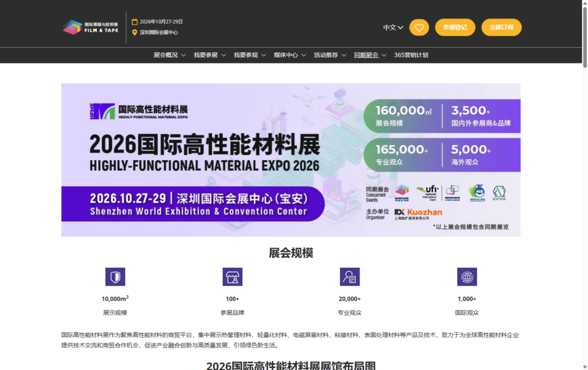
Task: Select the audience magnifier icon above 专业观众
Action: pos(350,276)
